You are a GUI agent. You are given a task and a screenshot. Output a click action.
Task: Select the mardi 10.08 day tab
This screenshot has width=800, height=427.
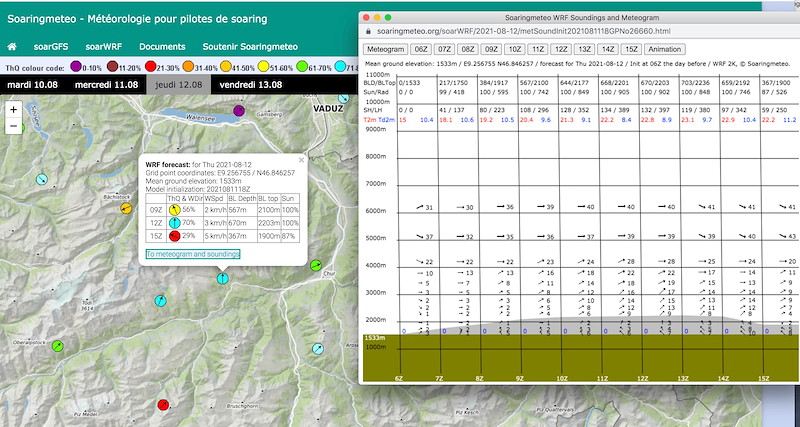coord(33,85)
